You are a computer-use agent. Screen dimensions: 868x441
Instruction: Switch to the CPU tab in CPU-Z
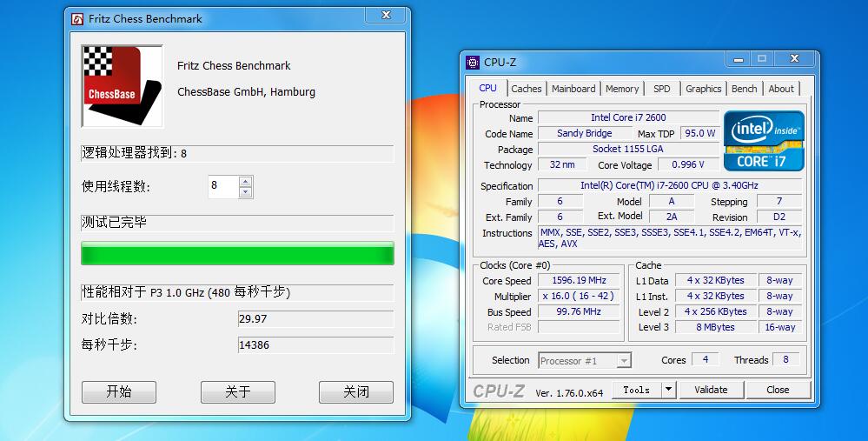[487, 88]
